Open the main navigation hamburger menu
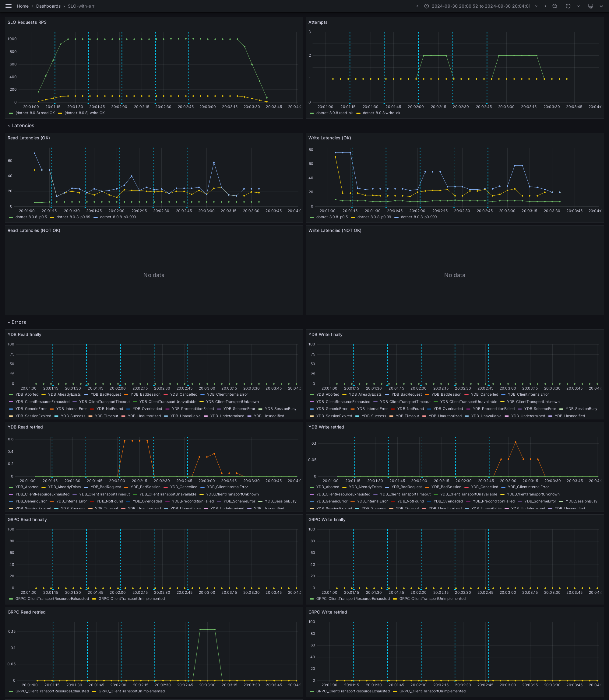 (x=9, y=6)
